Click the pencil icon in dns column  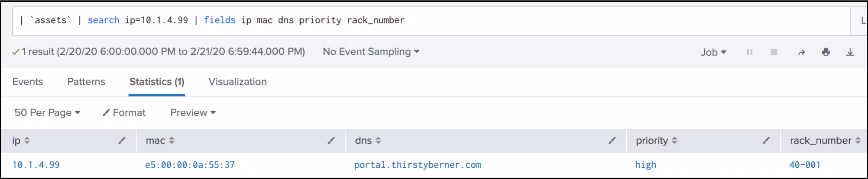[612, 140]
